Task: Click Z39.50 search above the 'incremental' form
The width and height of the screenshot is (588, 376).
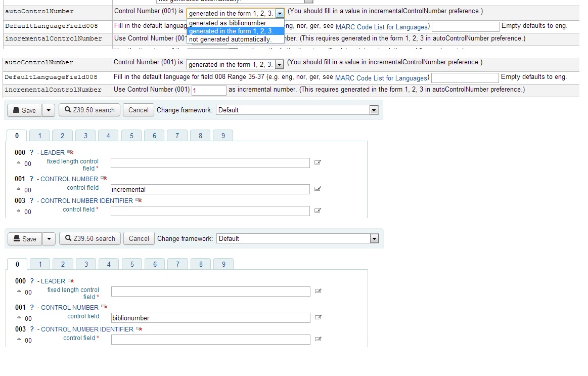Action: point(89,110)
